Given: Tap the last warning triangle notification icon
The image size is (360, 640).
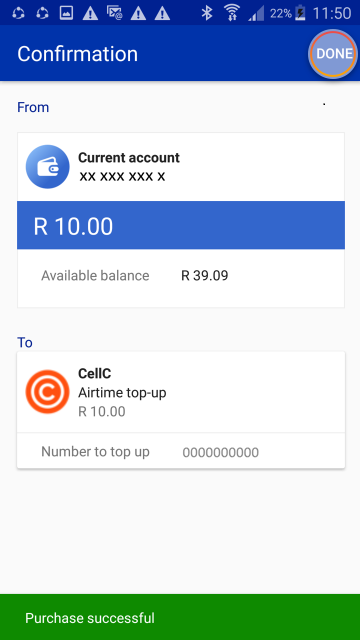Looking at the screenshot, I should coord(162,13).
